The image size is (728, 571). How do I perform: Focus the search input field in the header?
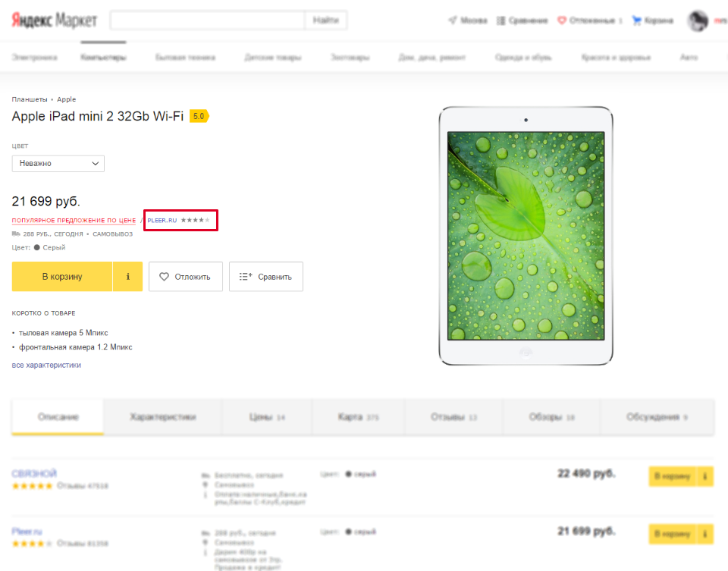coord(208,20)
